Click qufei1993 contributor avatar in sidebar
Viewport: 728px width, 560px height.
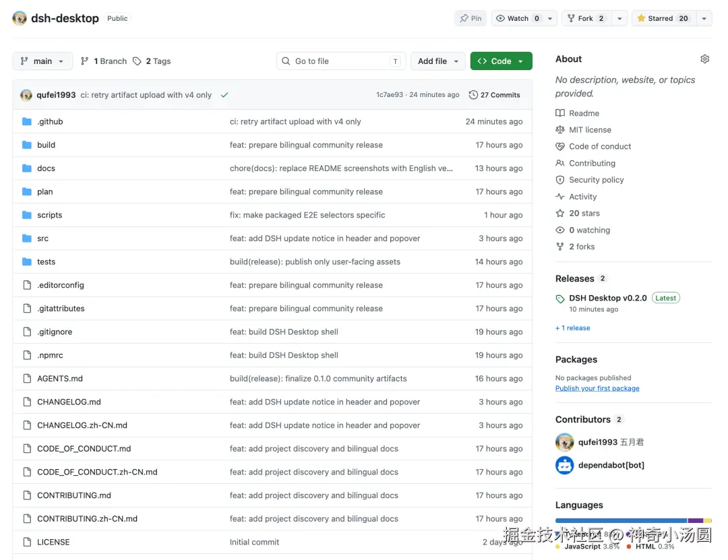565,443
